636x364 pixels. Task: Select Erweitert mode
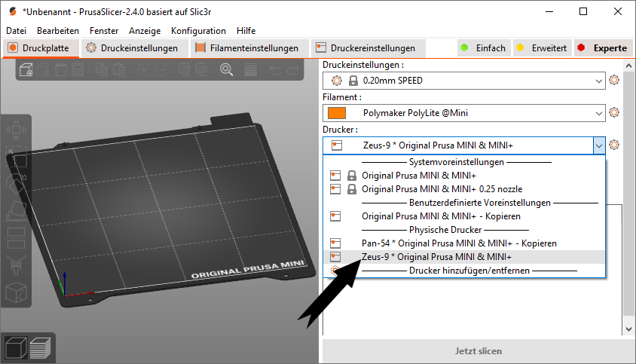pos(542,48)
